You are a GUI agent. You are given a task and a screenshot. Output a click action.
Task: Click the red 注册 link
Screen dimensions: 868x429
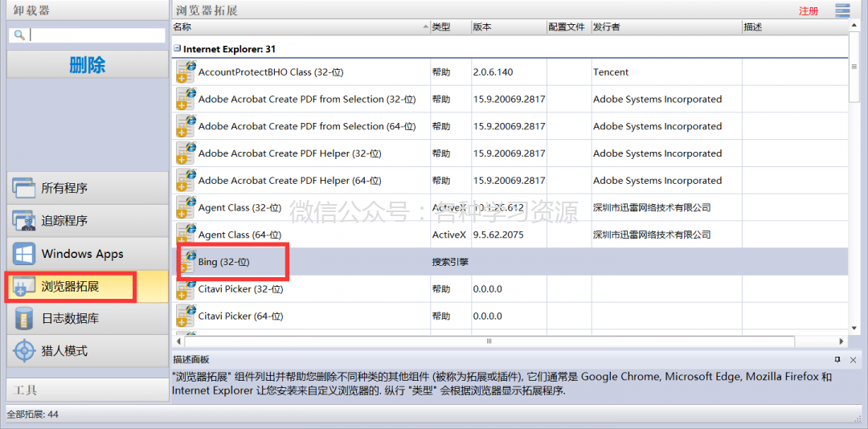(809, 11)
